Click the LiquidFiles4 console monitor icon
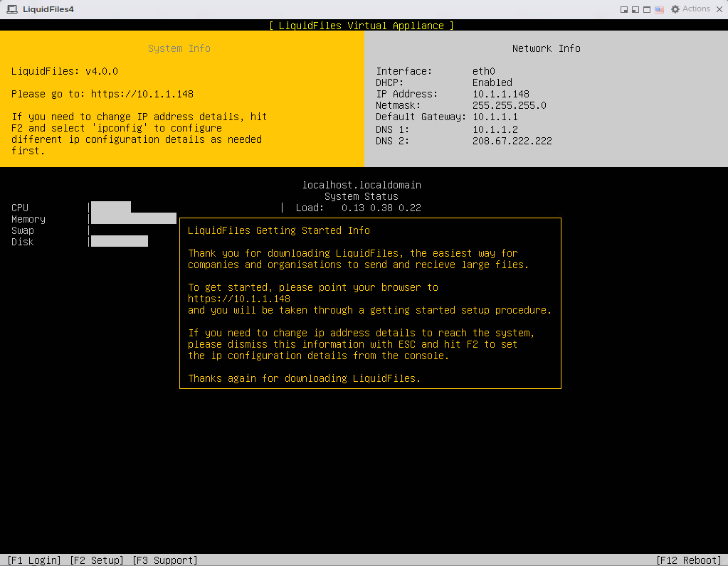 12,9
